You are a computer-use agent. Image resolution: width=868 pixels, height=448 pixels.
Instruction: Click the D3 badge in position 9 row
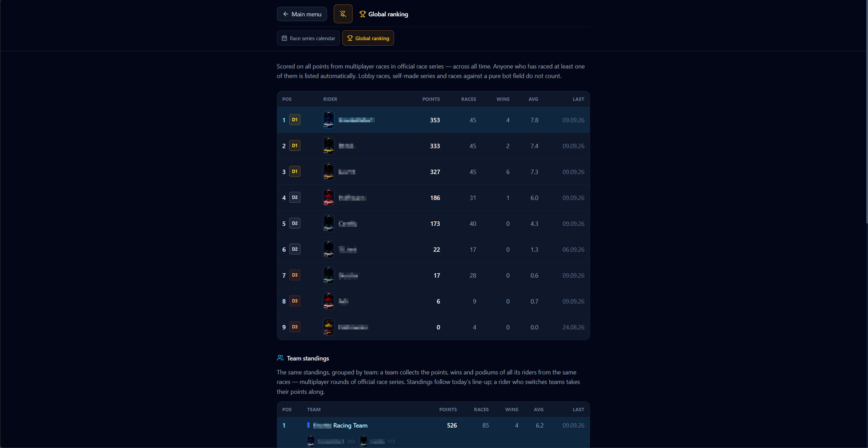click(x=295, y=327)
